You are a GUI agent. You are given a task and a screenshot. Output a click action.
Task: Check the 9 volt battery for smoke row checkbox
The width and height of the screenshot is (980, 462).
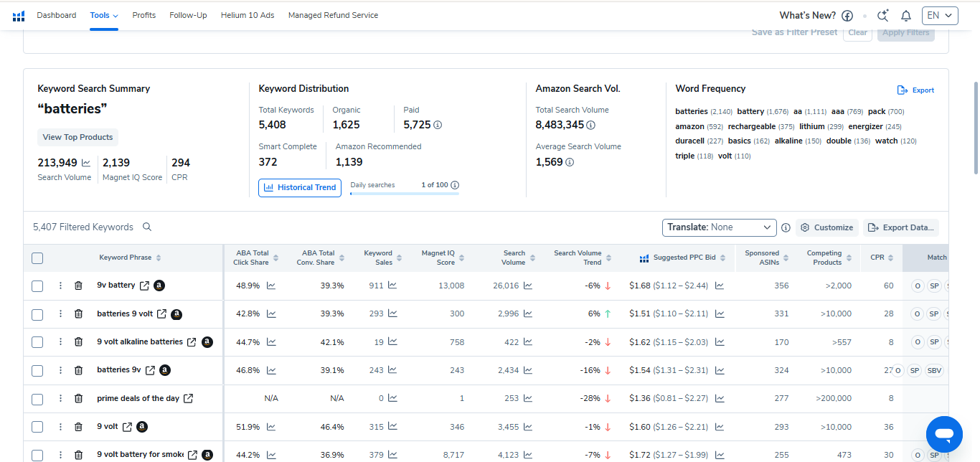pos(37,455)
